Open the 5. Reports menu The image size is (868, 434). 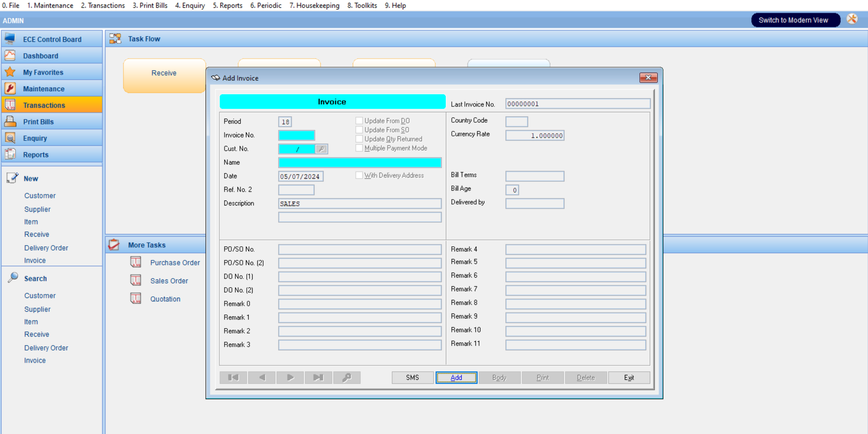coord(227,6)
